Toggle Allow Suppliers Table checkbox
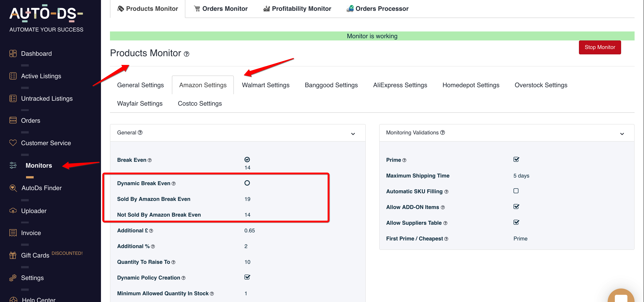The width and height of the screenshot is (644, 302). (x=516, y=222)
